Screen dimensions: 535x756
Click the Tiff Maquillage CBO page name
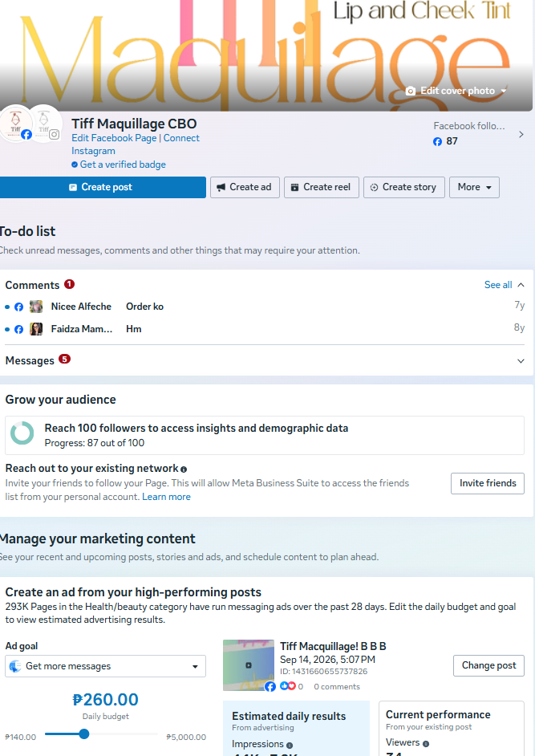tap(134, 124)
